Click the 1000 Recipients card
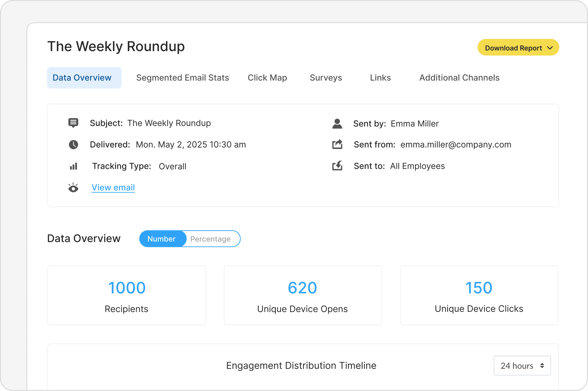 126,295
